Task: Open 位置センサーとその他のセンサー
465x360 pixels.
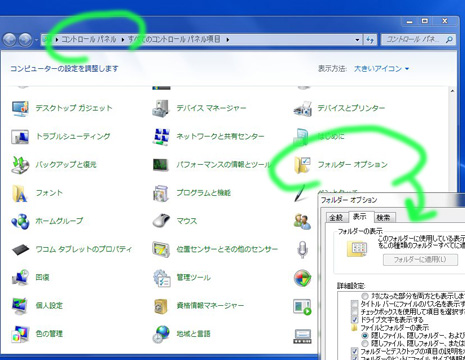Action: pos(215,249)
